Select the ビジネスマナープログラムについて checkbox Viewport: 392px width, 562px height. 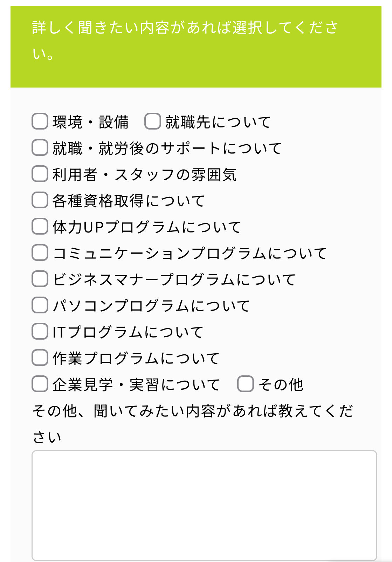pos(40,279)
